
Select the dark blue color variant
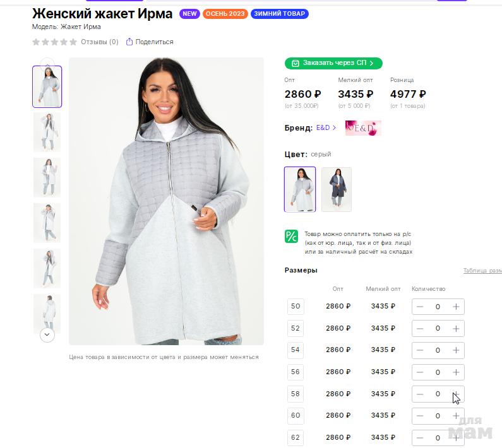click(336, 189)
